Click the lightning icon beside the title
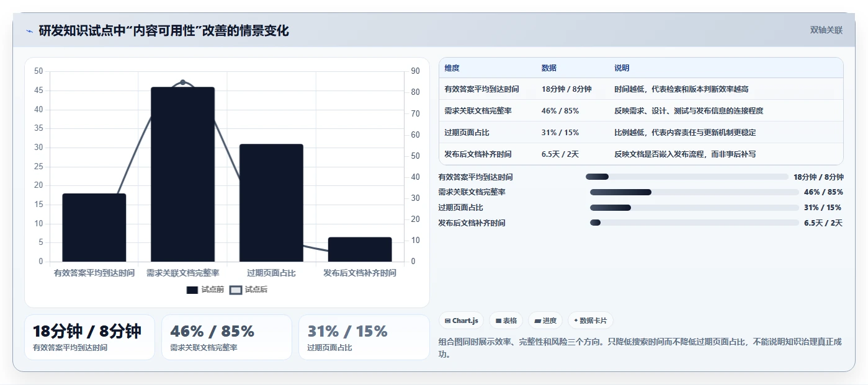 [x=29, y=31]
